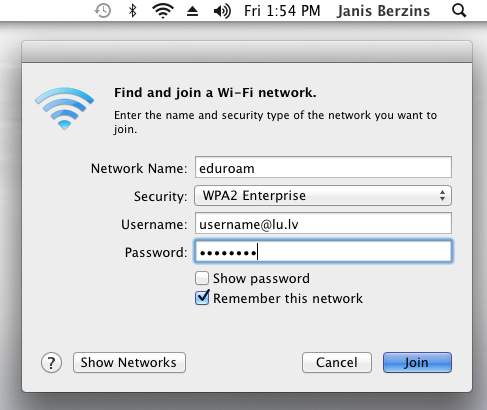The height and width of the screenshot is (410, 487).
Task: Open the volume control icon
Action: [222, 11]
